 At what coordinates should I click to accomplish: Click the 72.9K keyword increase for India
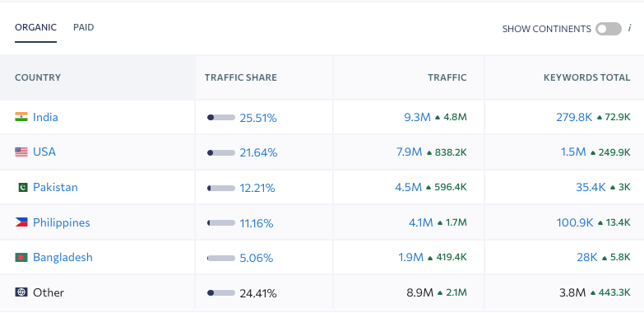614,117
